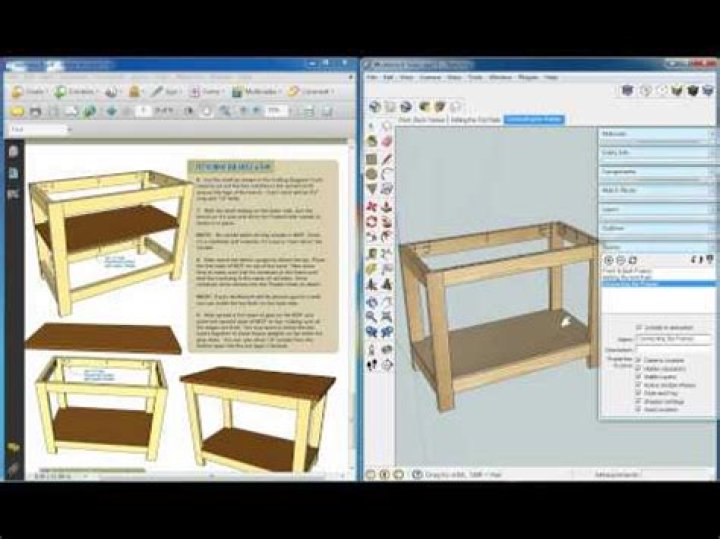Viewport: 720px width, 539px height.
Task: Open the SketchUp File menu
Action: point(371,77)
